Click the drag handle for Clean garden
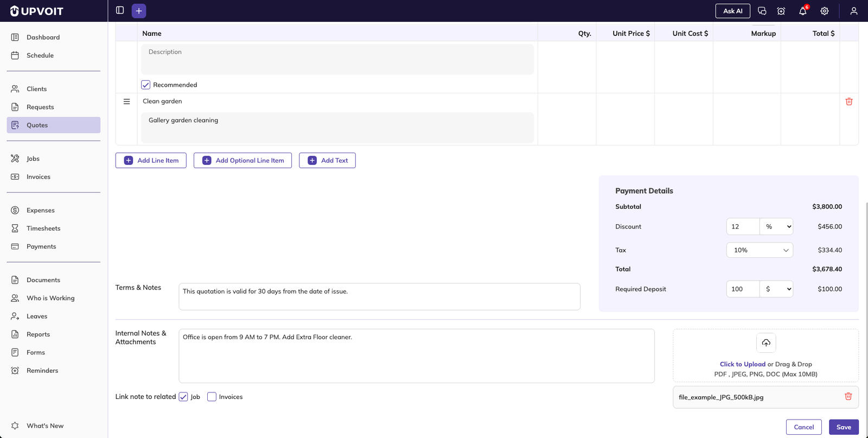 [x=126, y=101]
